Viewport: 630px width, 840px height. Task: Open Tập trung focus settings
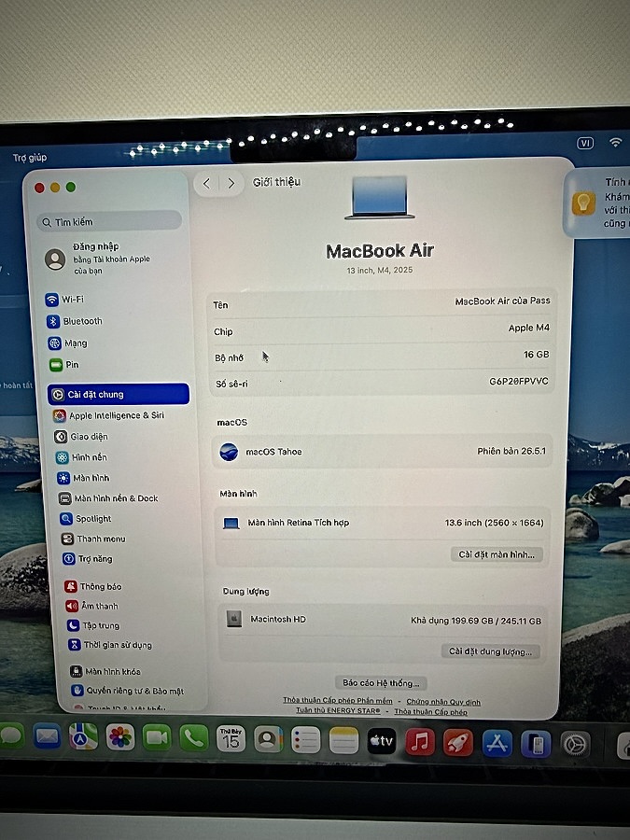[93, 625]
